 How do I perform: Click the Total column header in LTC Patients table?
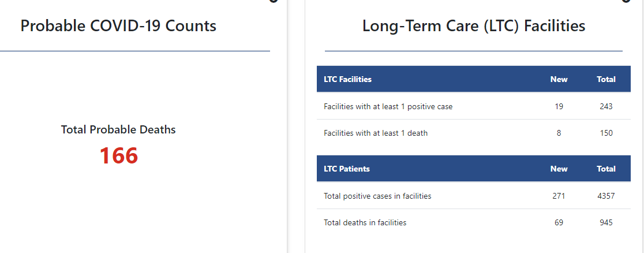[606, 169]
